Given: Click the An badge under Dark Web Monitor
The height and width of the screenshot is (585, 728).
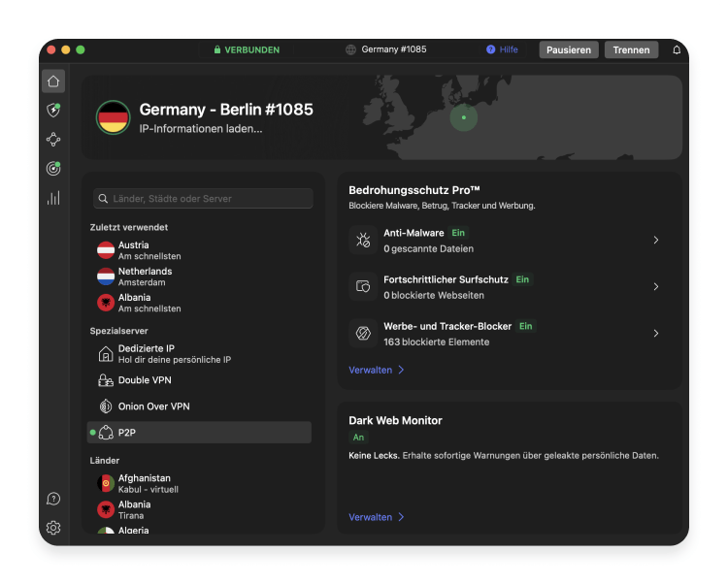Looking at the screenshot, I should (358, 437).
